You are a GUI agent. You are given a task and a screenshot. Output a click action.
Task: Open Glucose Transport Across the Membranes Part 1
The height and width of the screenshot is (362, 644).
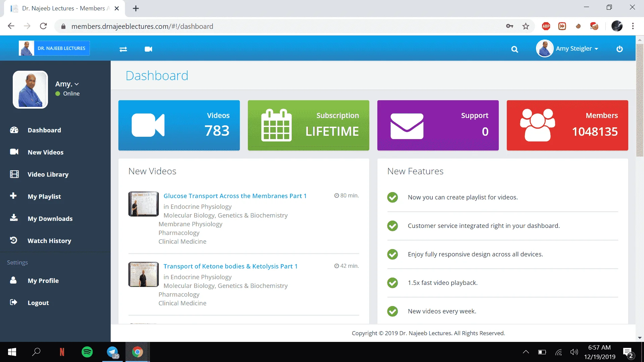tap(235, 196)
